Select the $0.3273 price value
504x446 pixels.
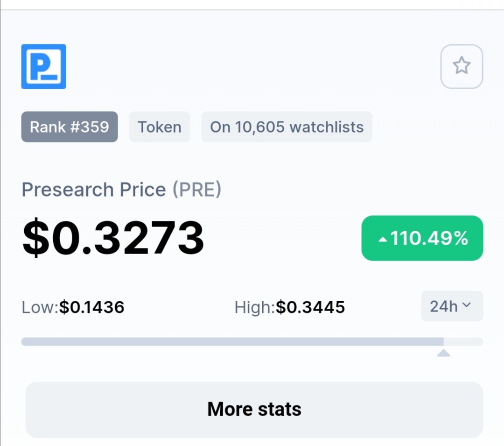tap(113, 237)
